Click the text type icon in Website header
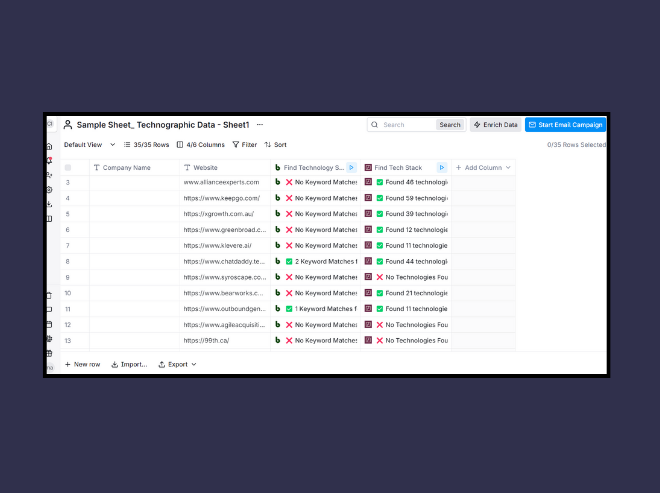Viewport: 660px width, 493px height. click(187, 168)
